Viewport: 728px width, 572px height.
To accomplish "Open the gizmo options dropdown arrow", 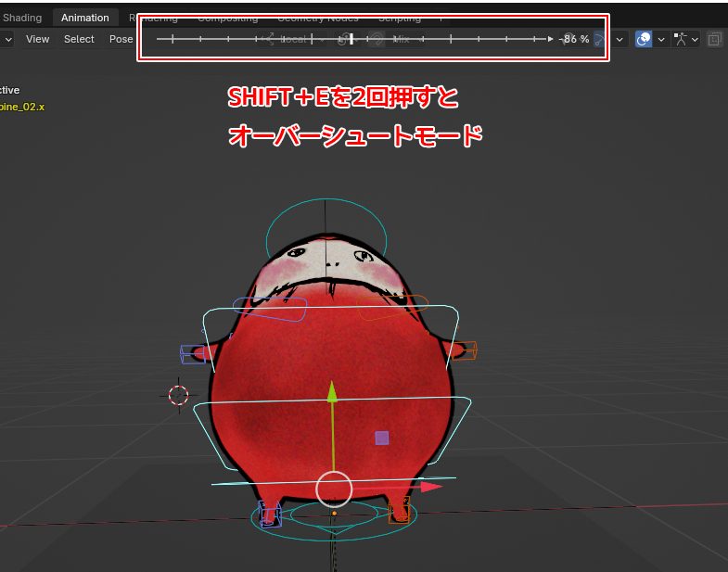I will coord(619,39).
